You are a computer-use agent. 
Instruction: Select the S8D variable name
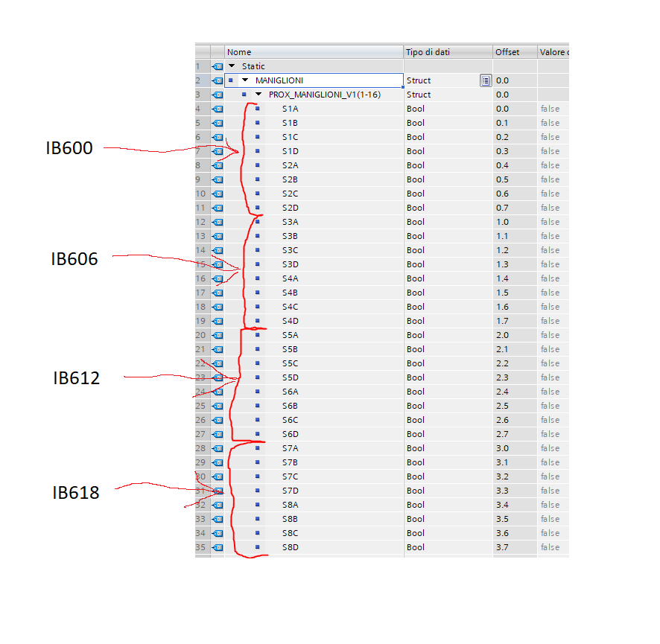tap(290, 547)
